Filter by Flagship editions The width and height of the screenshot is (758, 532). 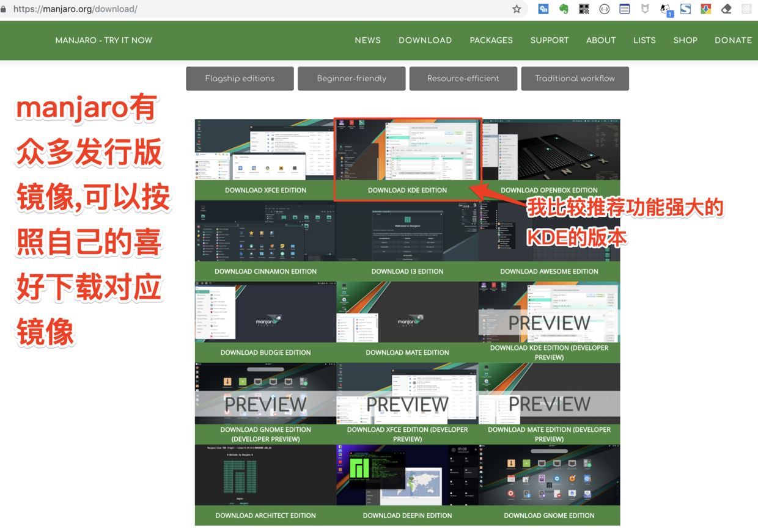coord(240,78)
